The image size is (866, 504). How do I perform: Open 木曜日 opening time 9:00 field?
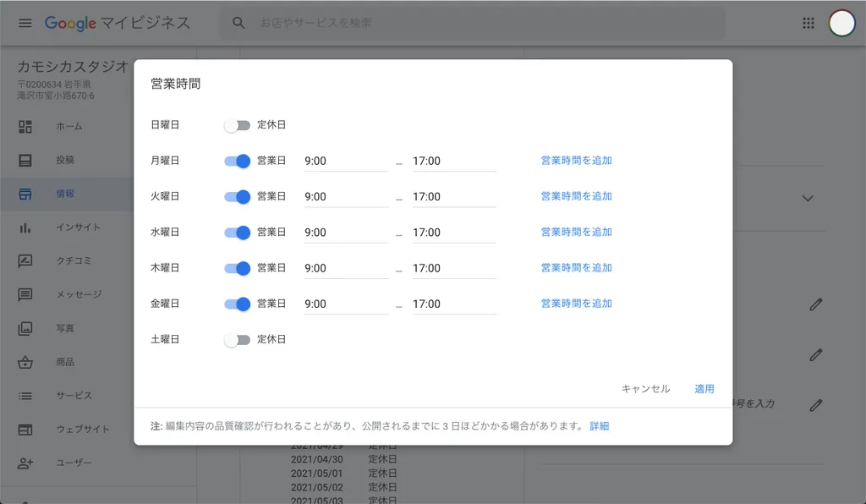tap(346, 268)
